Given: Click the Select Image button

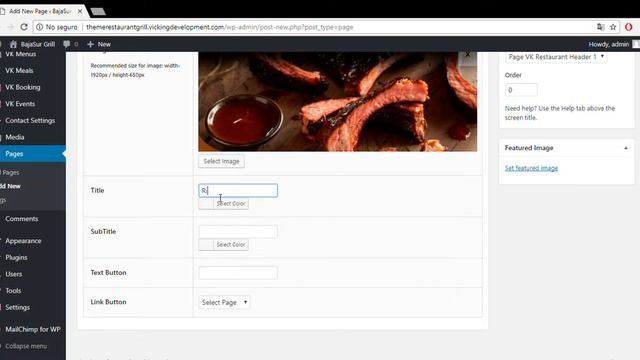Looking at the screenshot, I should pyautogui.click(x=221, y=161).
